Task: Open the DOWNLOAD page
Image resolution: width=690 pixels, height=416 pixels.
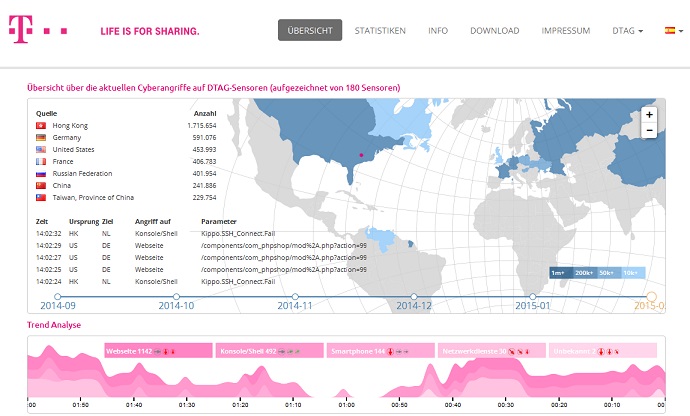Action: coord(495,31)
